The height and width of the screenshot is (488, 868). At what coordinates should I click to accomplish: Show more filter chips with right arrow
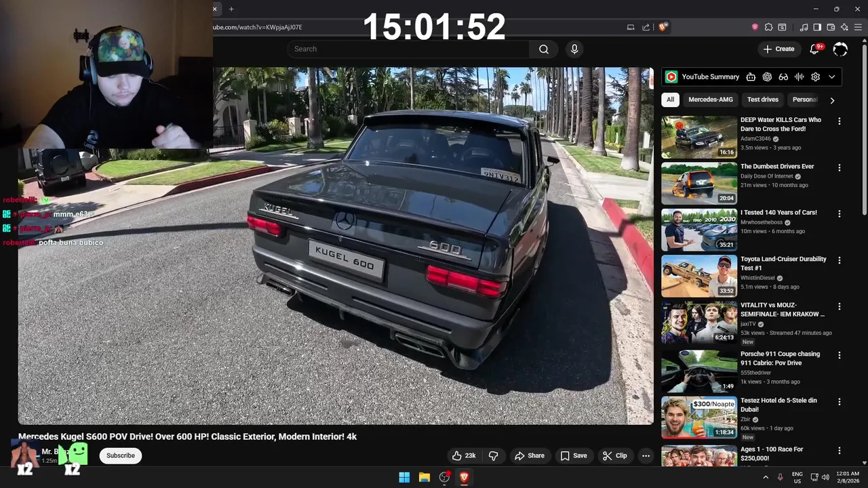click(832, 100)
